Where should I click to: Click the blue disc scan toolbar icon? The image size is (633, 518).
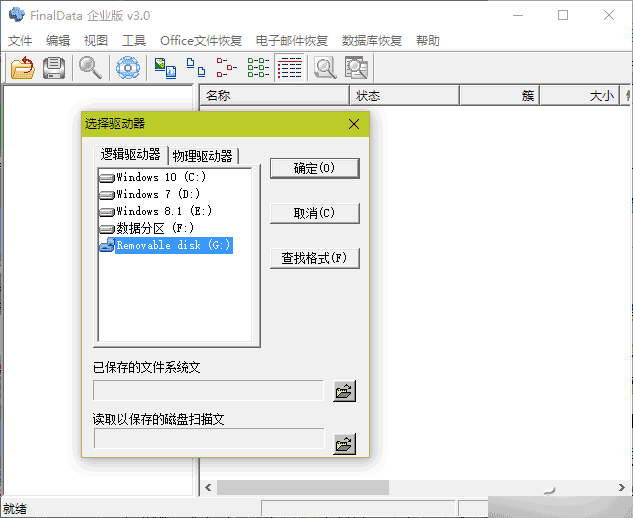(128, 67)
